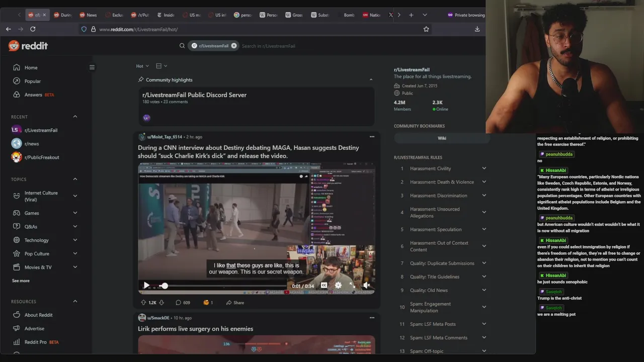Expand rule 9 Quality: Old News
This screenshot has height=362, width=644.
(x=484, y=290)
